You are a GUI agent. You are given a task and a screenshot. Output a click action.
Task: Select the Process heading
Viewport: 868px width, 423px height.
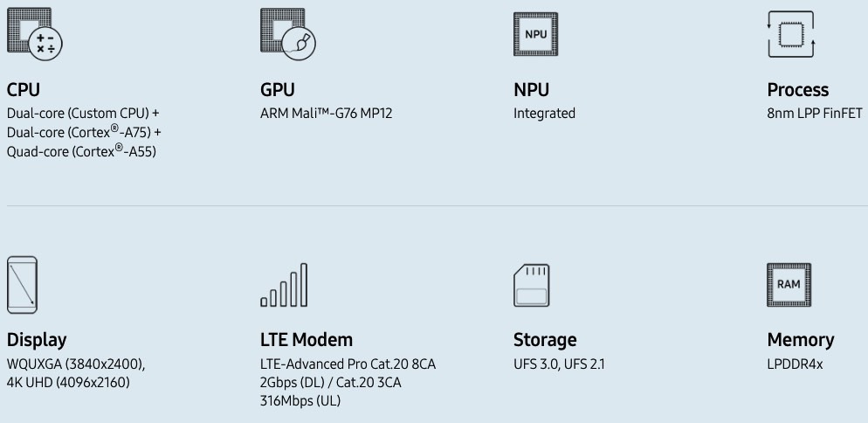point(797,90)
